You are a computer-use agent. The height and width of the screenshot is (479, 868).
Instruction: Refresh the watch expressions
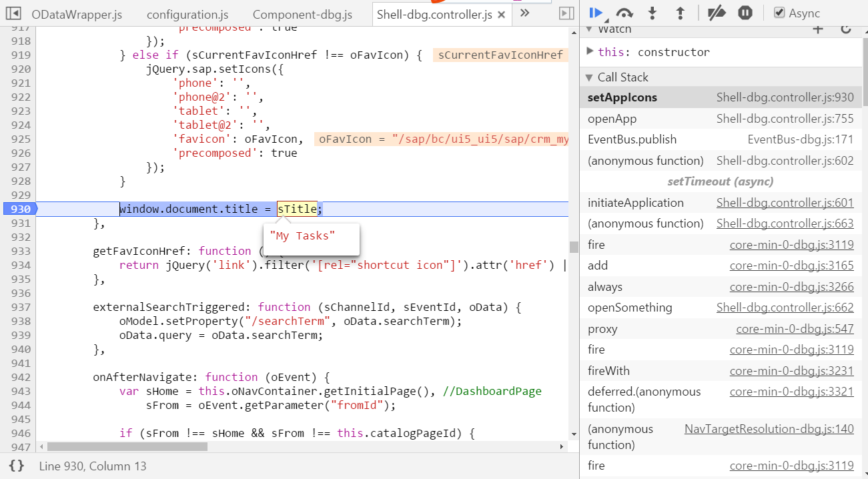tap(845, 29)
